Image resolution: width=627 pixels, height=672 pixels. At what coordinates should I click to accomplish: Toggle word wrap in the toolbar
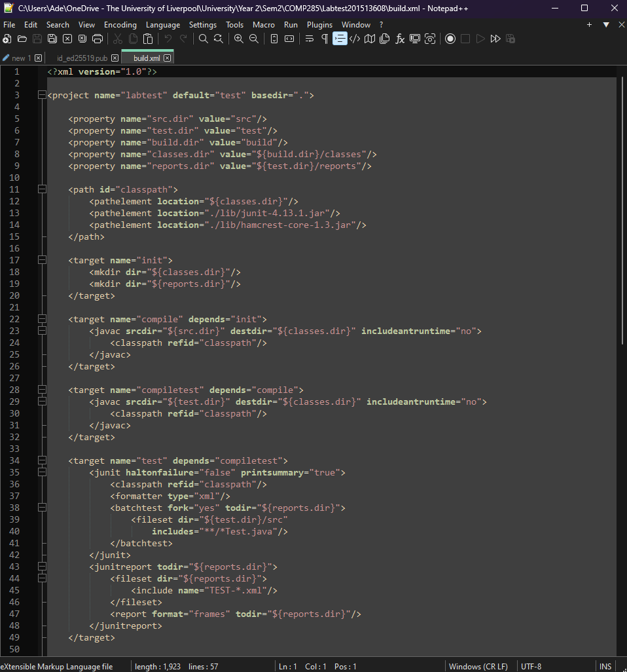point(310,39)
